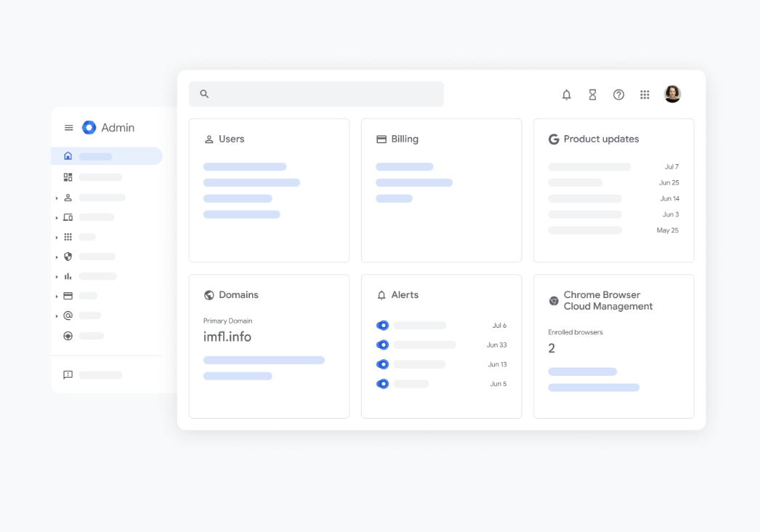Expand the Devices sidebar item arrow
This screenshot has width=760, height=532.
coord(57,218)
